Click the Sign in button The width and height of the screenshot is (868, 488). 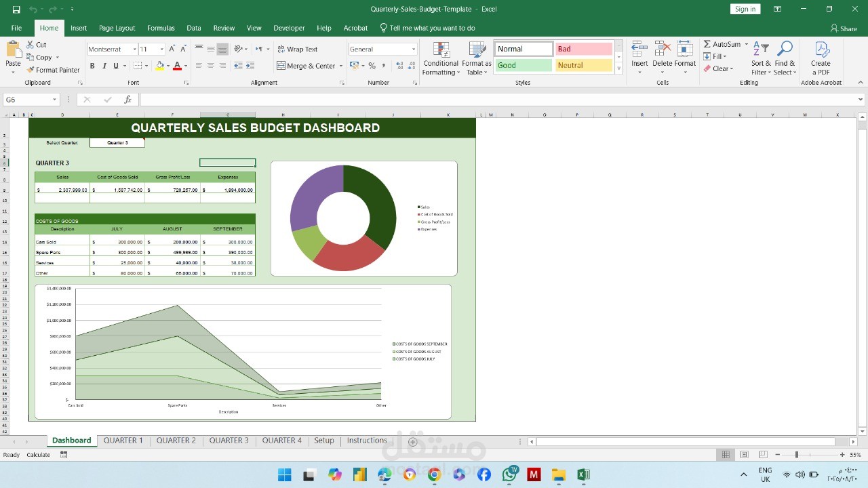[x=745, y=9]
